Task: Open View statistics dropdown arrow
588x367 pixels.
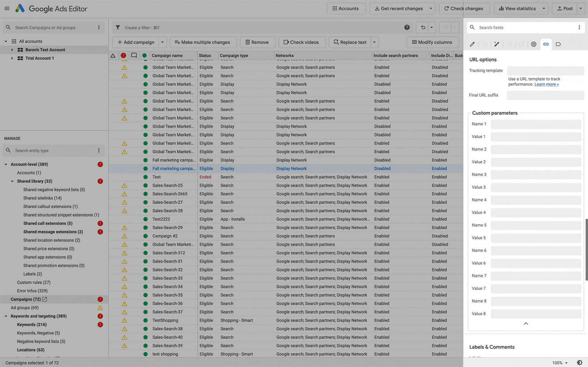Action: 544,8
